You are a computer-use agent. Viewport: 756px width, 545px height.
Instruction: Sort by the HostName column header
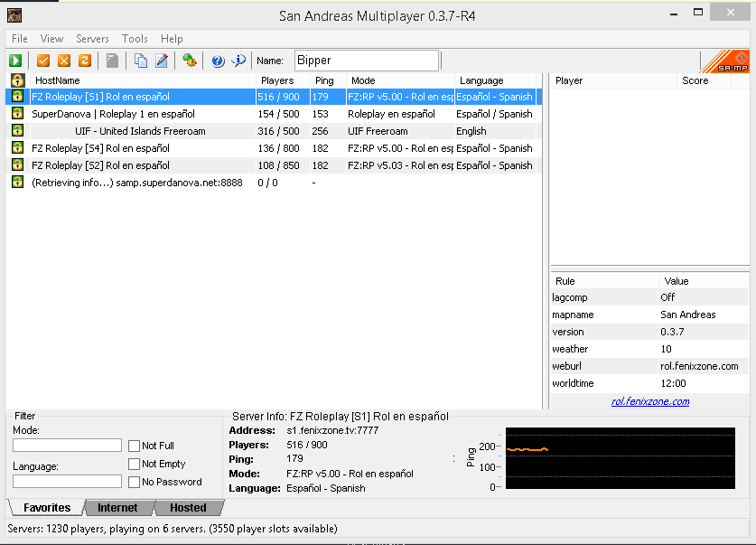pyautogui.click(x=144, y=80)
